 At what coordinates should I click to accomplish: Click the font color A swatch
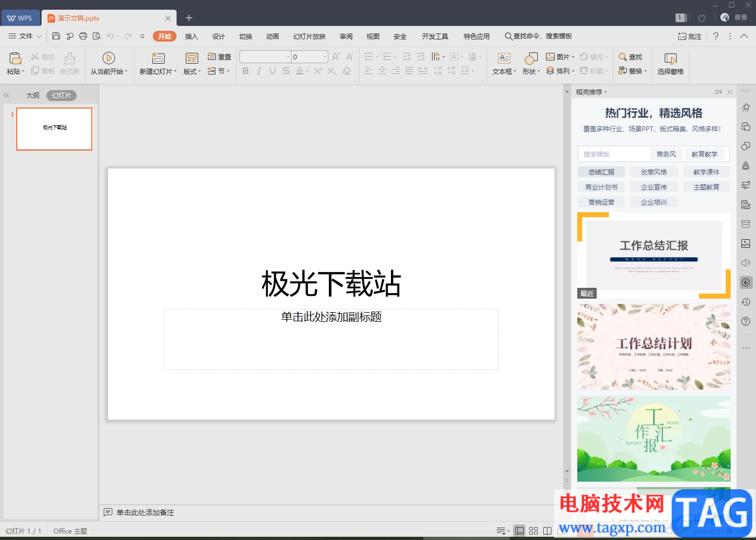(x=300, y=71)
